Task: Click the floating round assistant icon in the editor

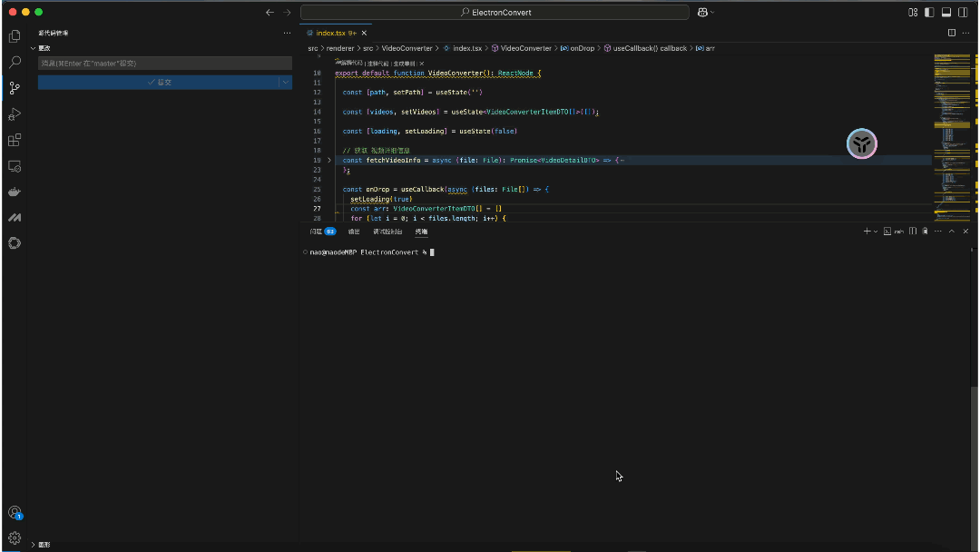Action: click(x=862, y=144)
